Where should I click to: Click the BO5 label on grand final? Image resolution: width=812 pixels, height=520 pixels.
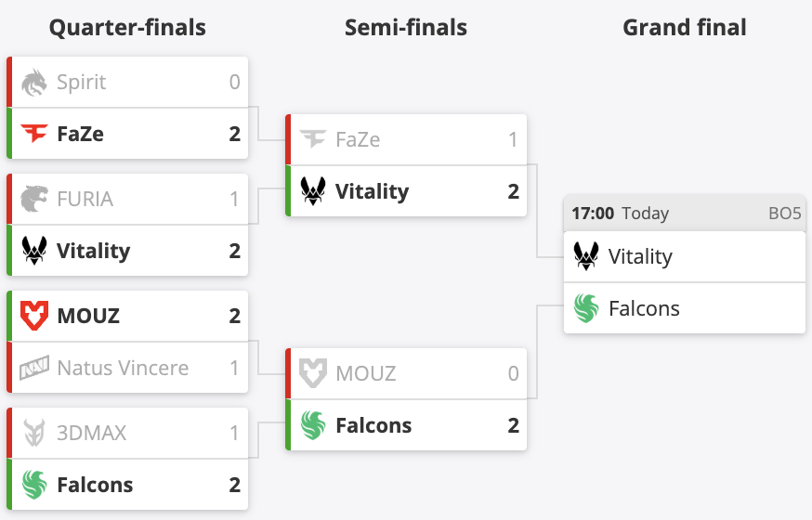784,214
